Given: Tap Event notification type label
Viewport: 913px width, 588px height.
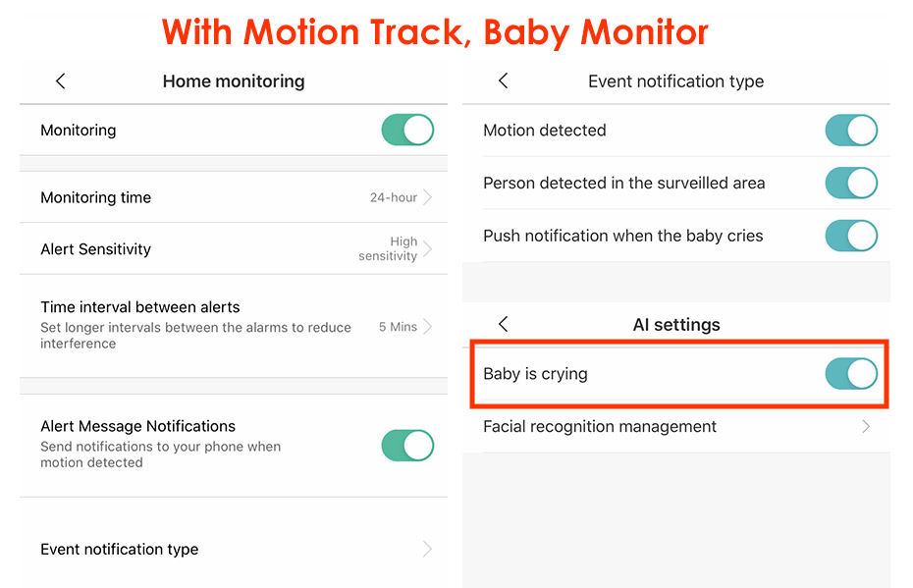Looking at the screenshot, I should pos(120,550).
